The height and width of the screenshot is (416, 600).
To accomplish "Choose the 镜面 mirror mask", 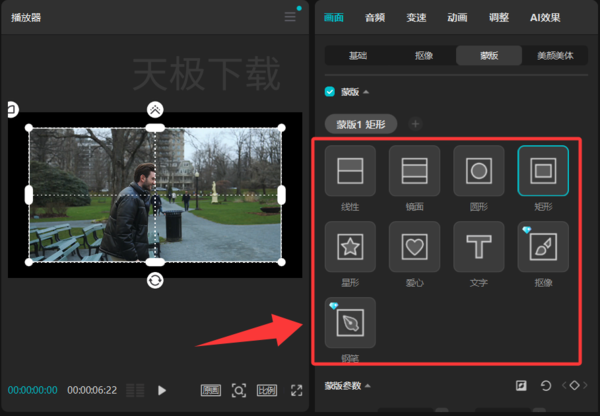I will pos(414,171).
